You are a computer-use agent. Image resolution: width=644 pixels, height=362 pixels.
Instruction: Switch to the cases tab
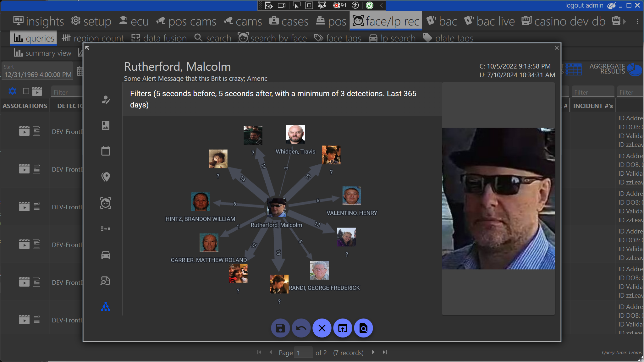tap(289, 21)
